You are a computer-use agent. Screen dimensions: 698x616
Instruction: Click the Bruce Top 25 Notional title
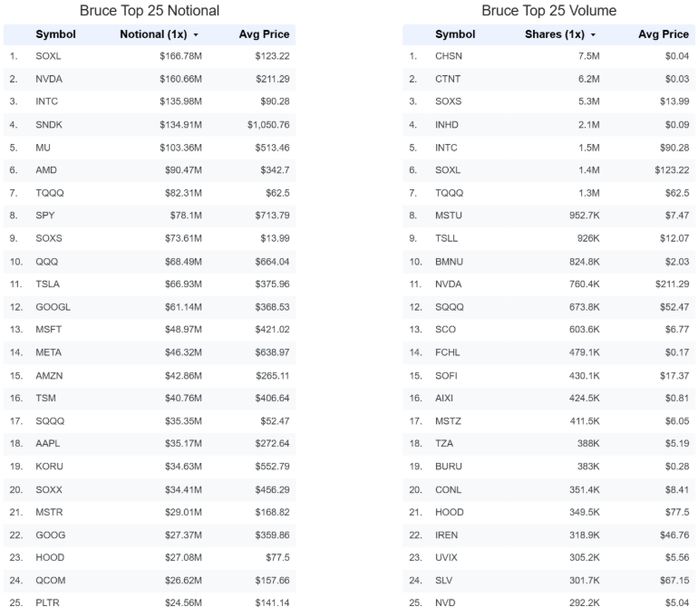150,11
